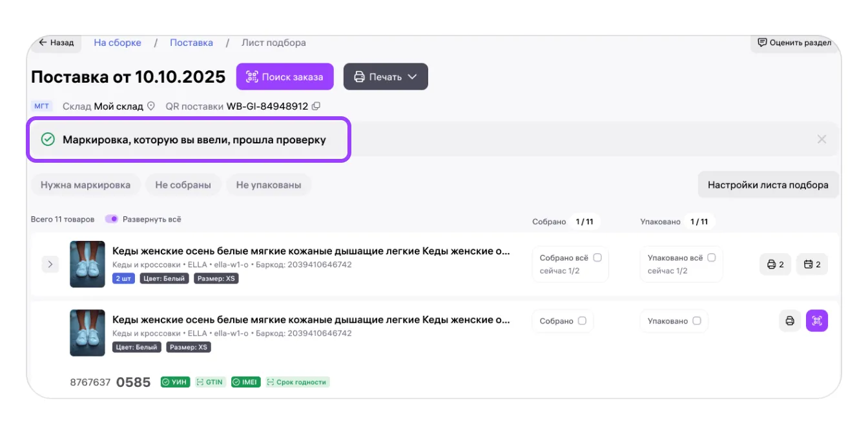Dismiss the marking verification notification
The height and width of the screenshot is (434, 868).
click(x=821, y=139)
